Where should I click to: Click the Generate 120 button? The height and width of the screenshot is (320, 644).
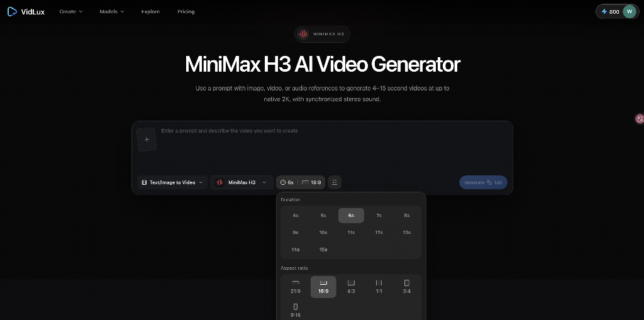click(483, 182)
